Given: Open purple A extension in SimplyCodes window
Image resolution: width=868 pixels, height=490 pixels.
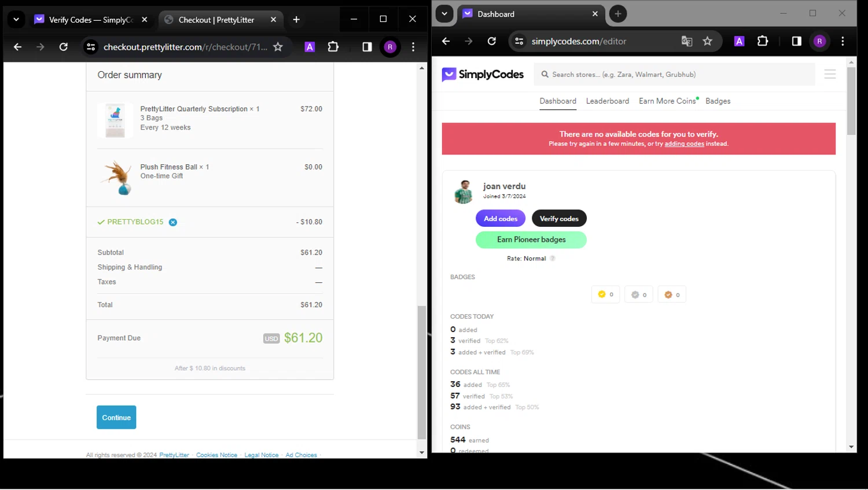Looking at the screenshot, I should pyautogui.click(x=739, y=41).
